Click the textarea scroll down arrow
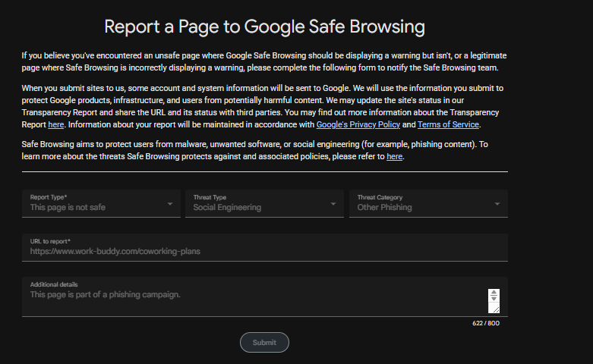Viewport: 593px width, 364px height. 494,299
